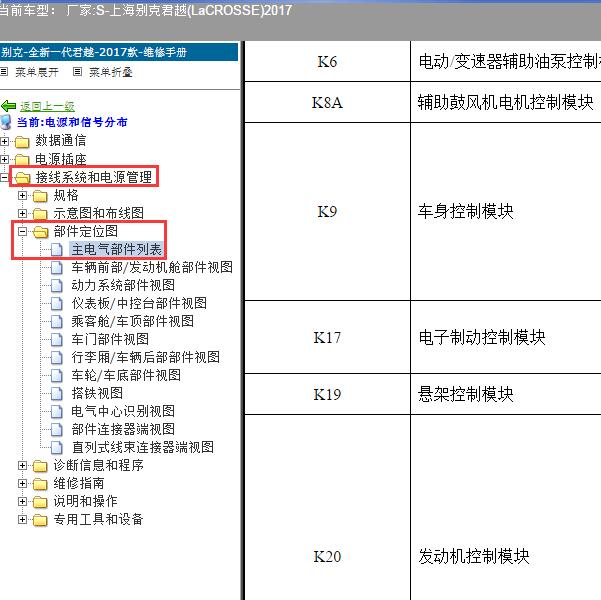Click the 乘客舱/车顶部件视图 page icon
This screenshot has width=601, height=600.
[x=57, y=321]
